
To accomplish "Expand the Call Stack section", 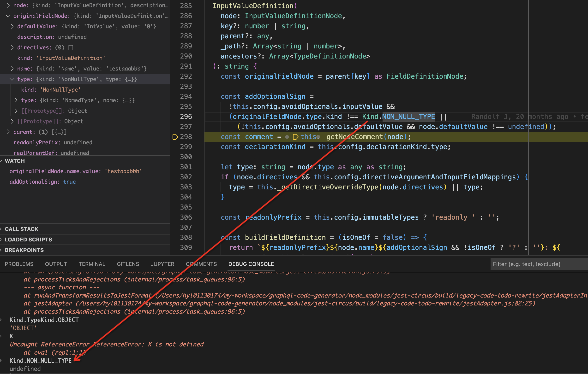I will (22, 229).
